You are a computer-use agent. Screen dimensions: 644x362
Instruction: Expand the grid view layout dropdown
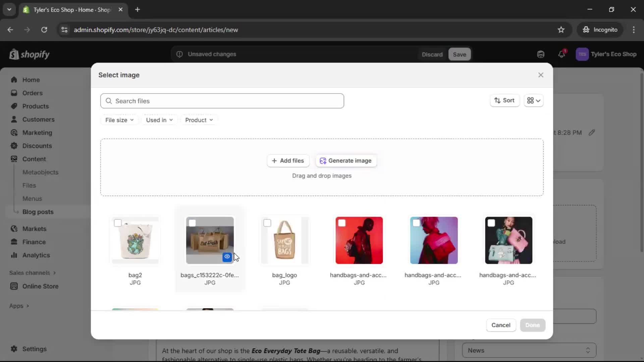click(x=534, y=101)
